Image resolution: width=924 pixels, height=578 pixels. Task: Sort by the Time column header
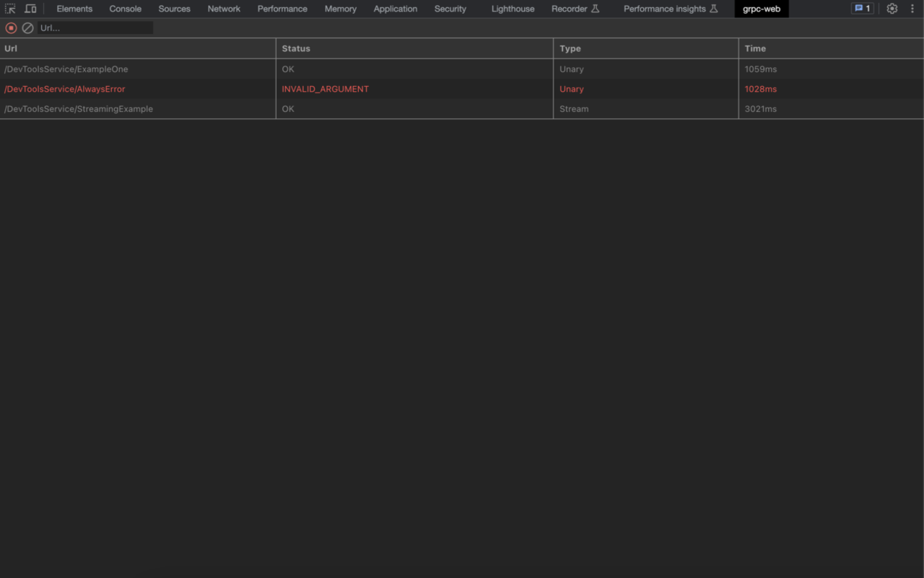tap(832, 48)
